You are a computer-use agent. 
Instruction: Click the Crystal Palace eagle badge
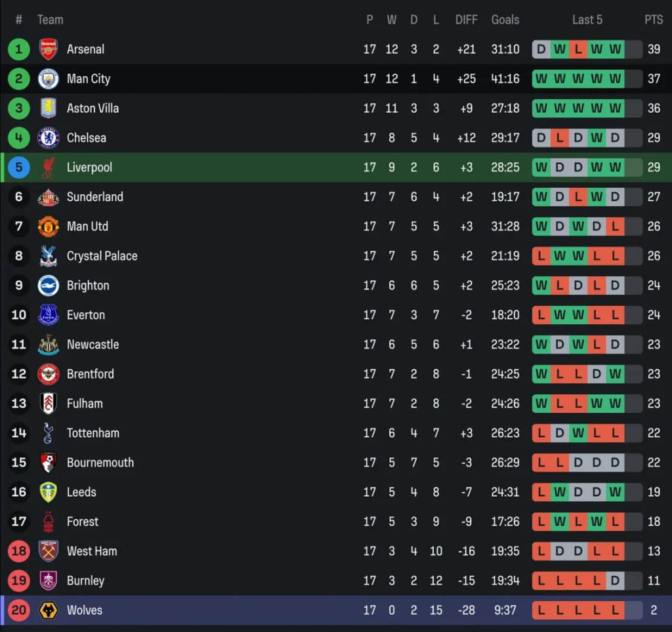tap(49, 256)
